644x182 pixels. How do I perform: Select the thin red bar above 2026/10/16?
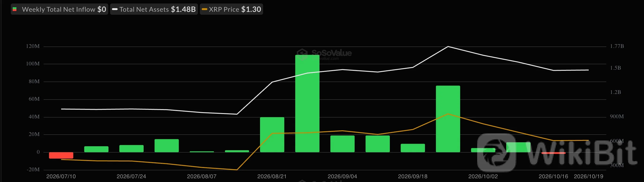(x=554, y=153)
